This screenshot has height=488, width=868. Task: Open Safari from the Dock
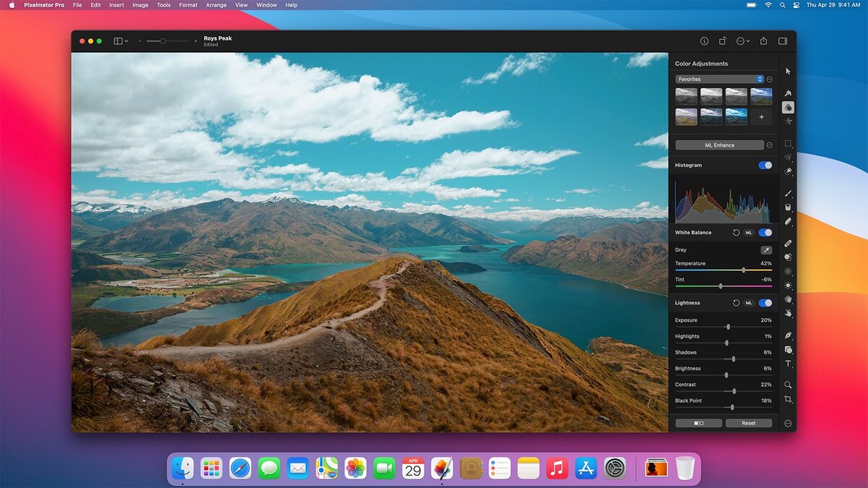tap(240, 468)
